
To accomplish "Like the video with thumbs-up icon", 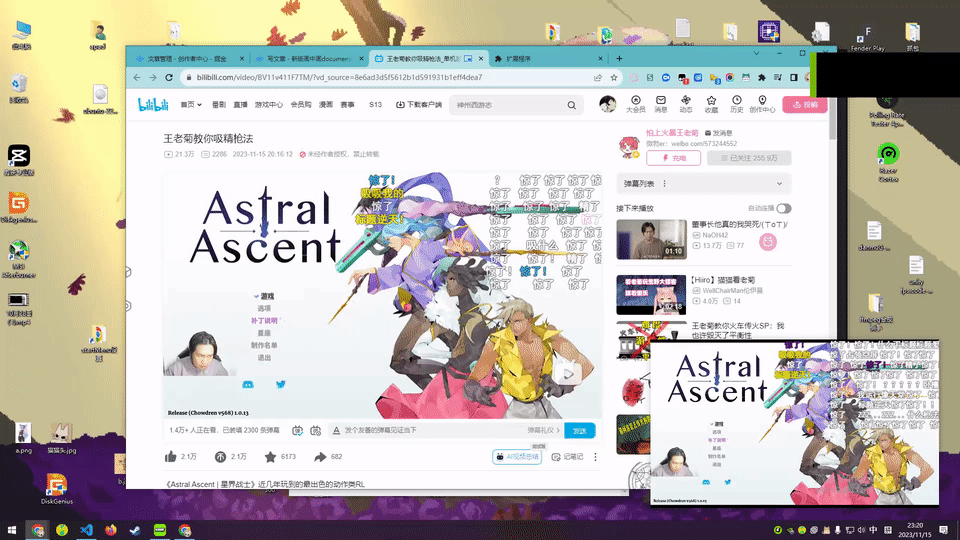I will pyautogui.click(x=171, y=457).
